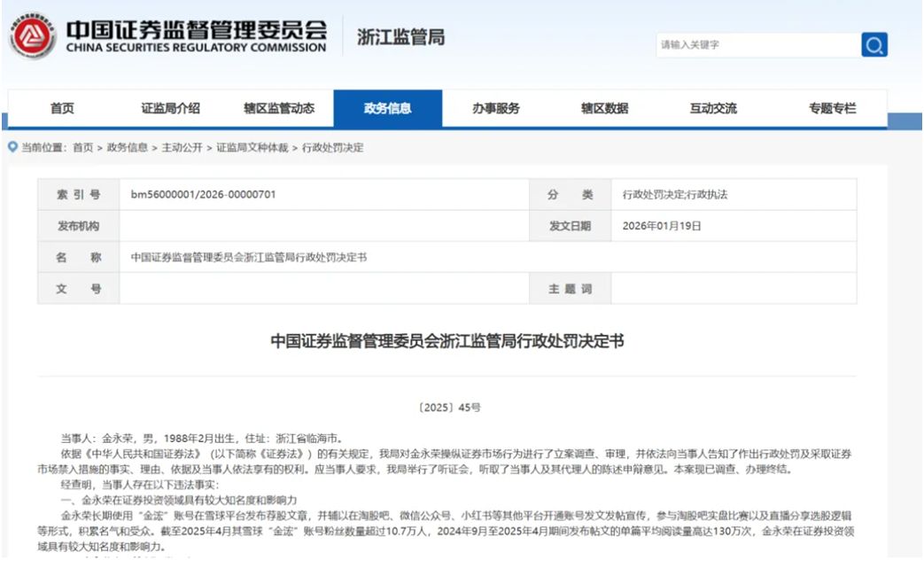
Task: Open the 政务信息 navigation tab
Action: click(x=388, y=107)
